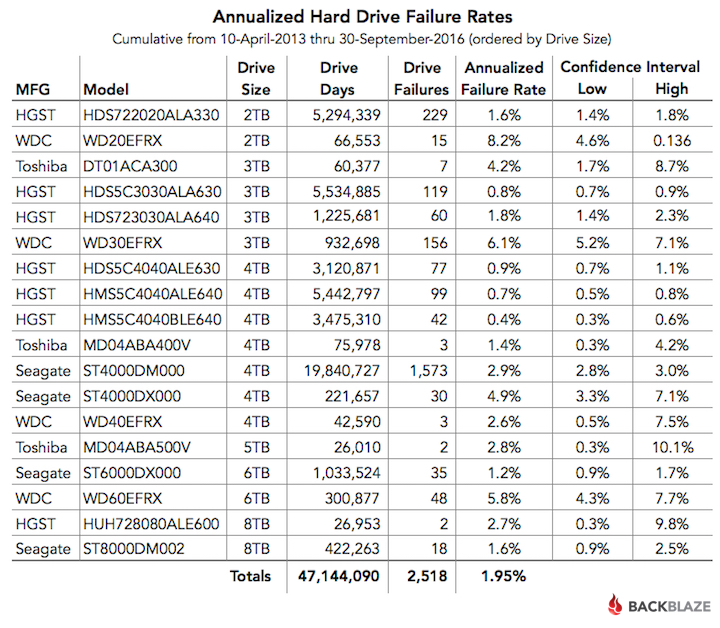Screen dimensions: 720x628
Task: Select the chart title Annualized Hard Drive Failure Rates
Action: click(362, 17)
